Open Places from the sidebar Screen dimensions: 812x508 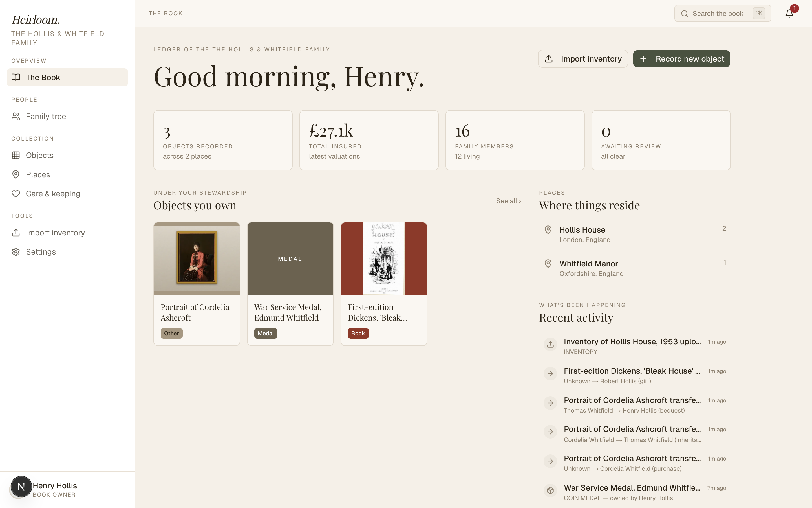point(67,174)
